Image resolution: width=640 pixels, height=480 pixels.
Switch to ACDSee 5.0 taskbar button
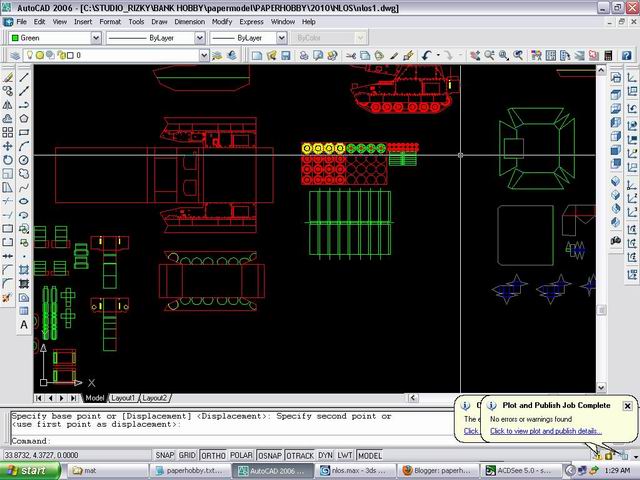[520, 471]
